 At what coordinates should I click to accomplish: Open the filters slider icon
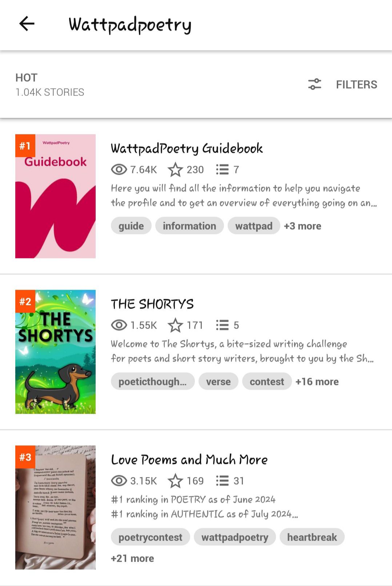315,84
